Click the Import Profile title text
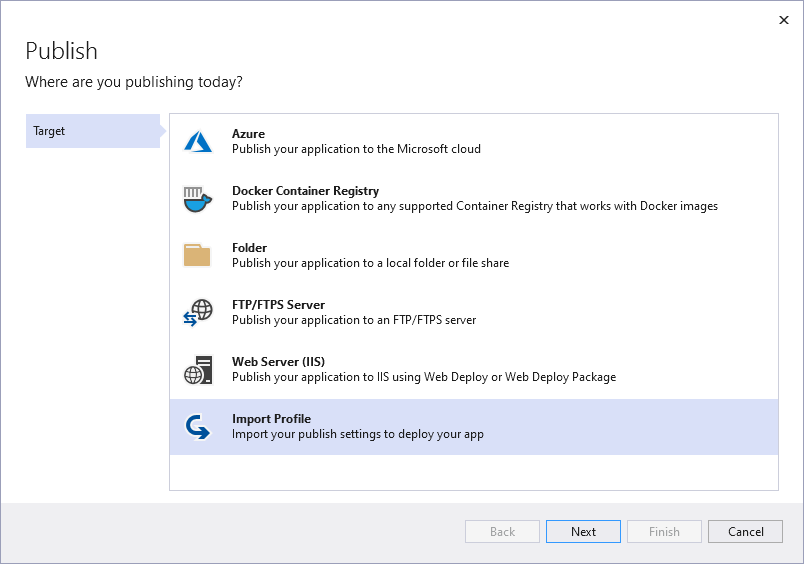Image resolution: width=804 pixels, height=564 pixels. [272, 419]
